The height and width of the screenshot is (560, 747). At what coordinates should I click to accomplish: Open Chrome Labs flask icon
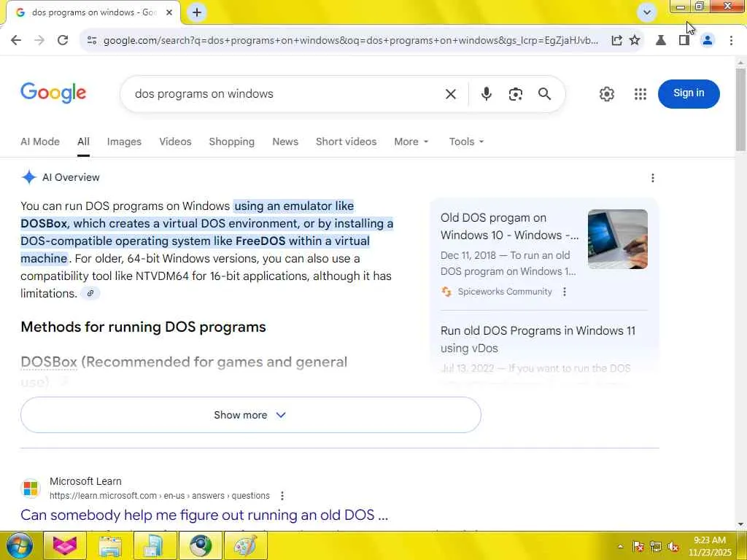[661, 41]
